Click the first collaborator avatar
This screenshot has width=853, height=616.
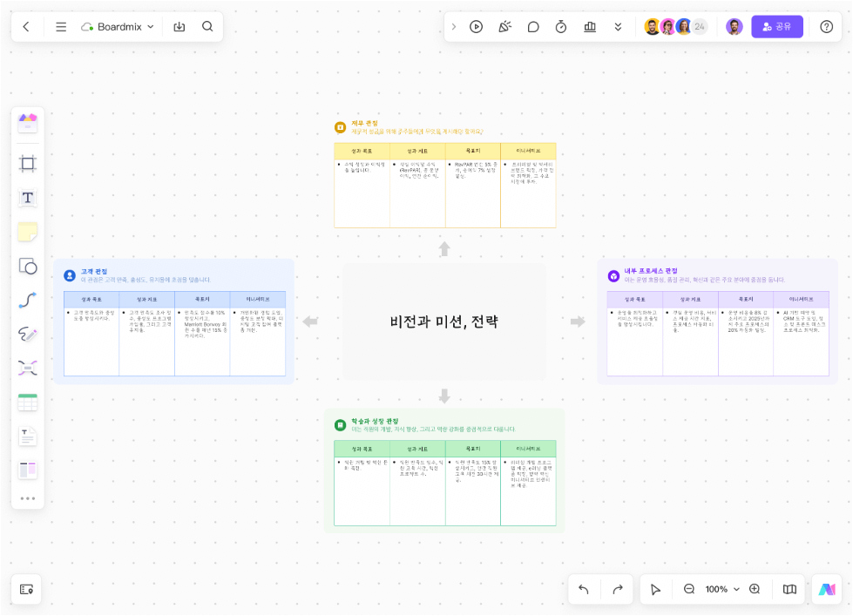click(653, 27)
